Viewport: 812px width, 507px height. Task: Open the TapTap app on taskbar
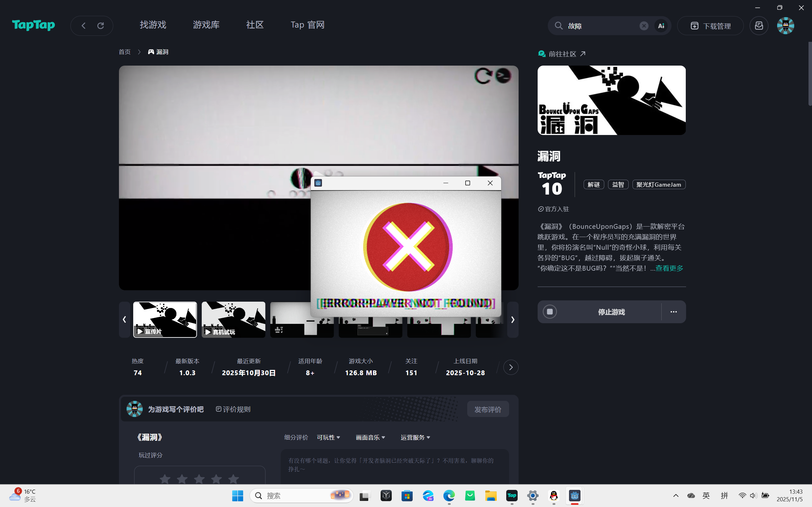click(x=512, y=495)
